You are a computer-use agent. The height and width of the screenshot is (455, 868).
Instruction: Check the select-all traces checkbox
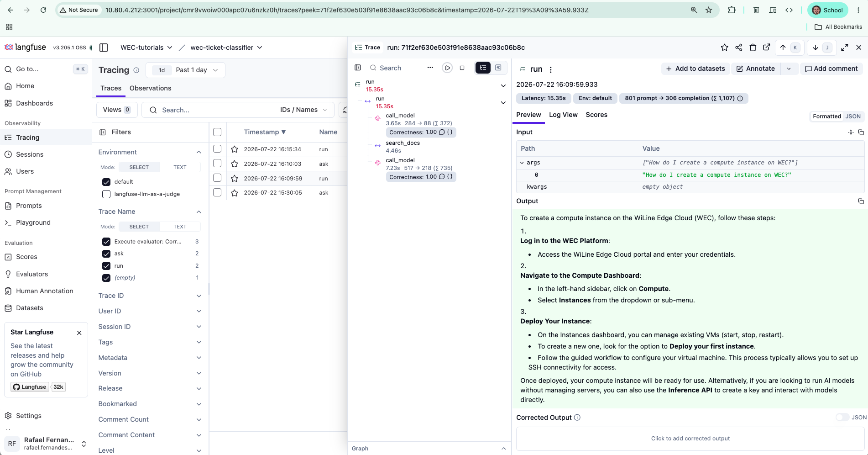(x=217, y=132)
